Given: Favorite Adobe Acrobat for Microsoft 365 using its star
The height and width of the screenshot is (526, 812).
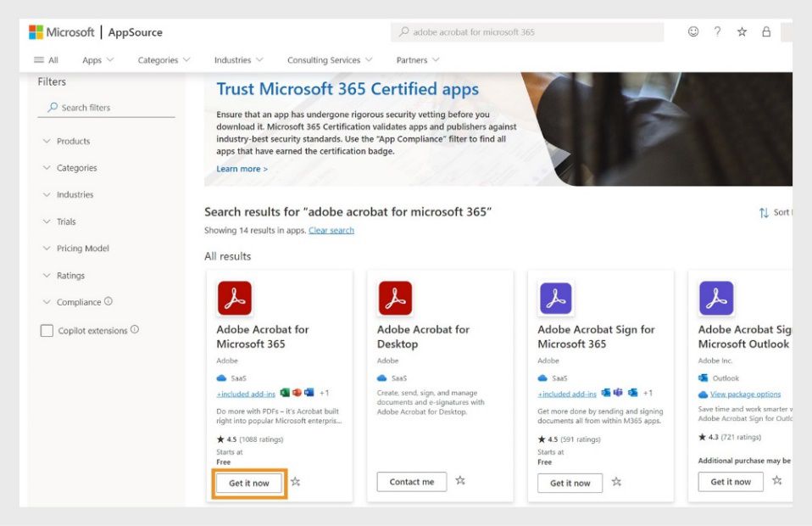Looking at the screenshot, I should point(296,482).
